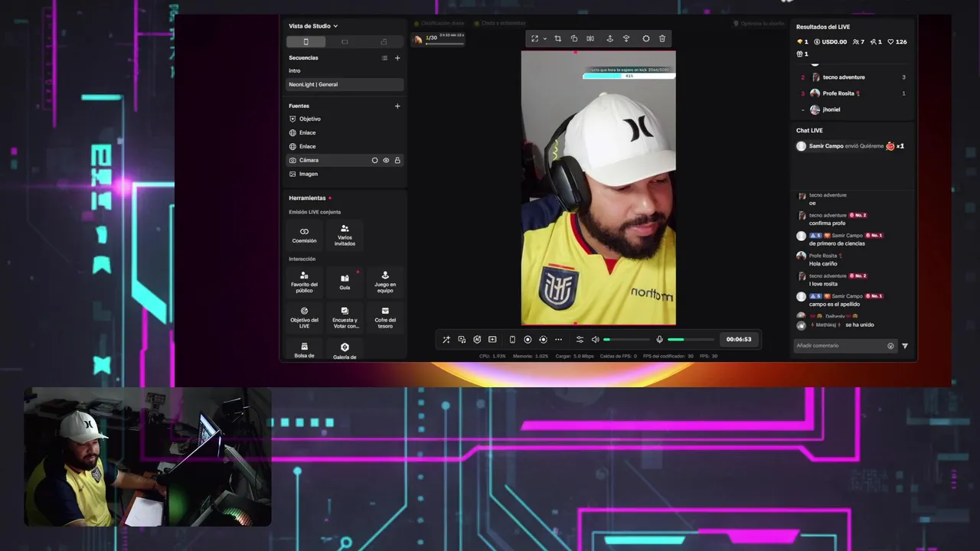Click the record button in bottom bar
This screenshot has height=551, width=980.
pyautogui.click(x=528, y=340)
